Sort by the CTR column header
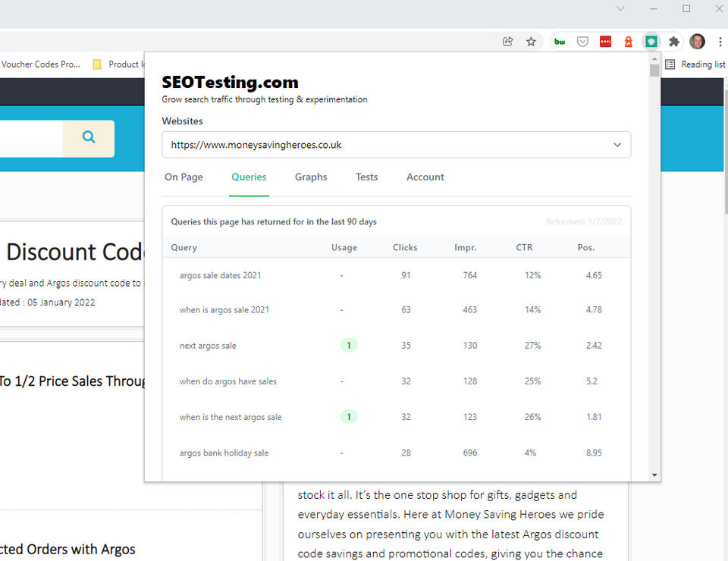The image size is (728, 561). point(524,247)
